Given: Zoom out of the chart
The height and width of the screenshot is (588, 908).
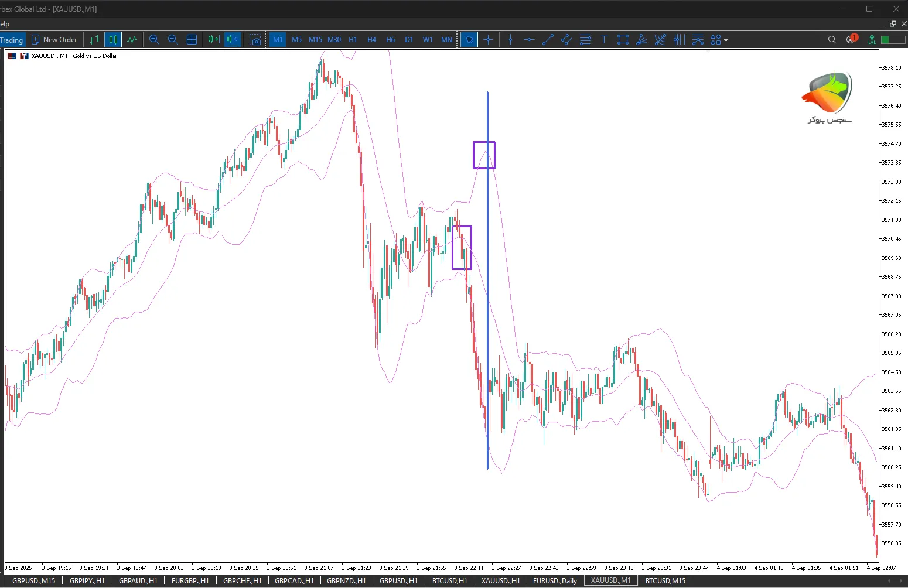Looking at the screenshot, I should click(x=173, y=40).
